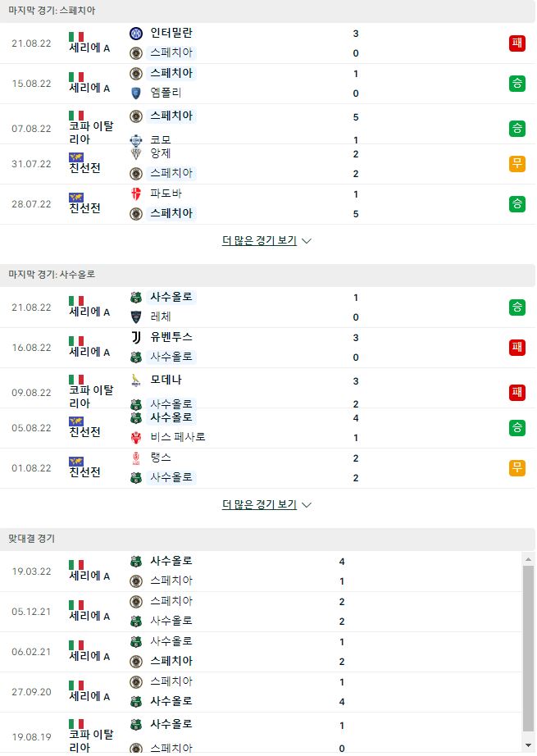This screenshot has height=756, width=537.
Task: Open the 19.03.22 Sassuolo vs Spezia match row
Action: (x=261, y=572)
